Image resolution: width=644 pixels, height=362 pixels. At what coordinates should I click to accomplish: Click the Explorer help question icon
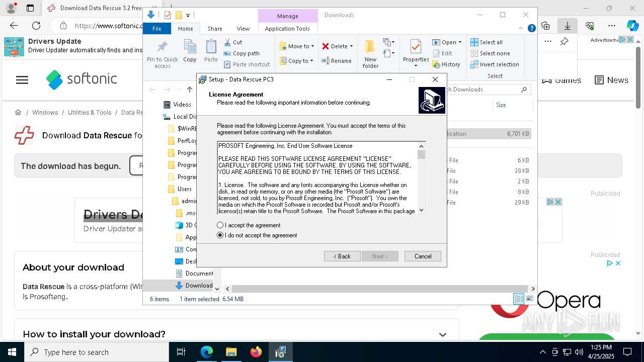531,29
